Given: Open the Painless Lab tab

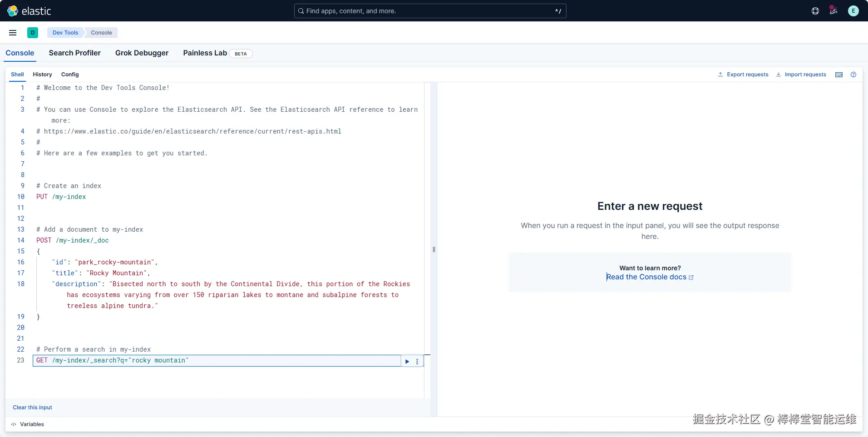Looking at the screenshot, I should [x=205, y=53].
